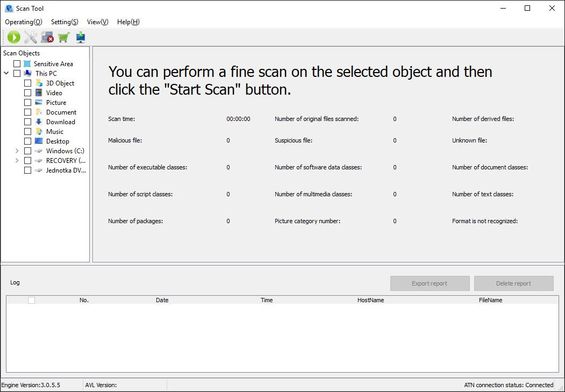
Task: Click the green Start Scan play icon
Action: 14,37
